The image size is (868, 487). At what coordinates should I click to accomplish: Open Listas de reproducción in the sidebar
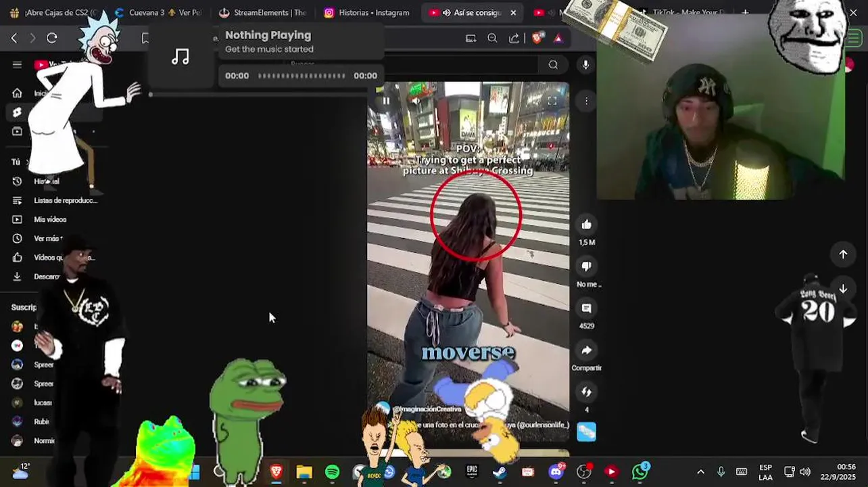click(55, 200)
